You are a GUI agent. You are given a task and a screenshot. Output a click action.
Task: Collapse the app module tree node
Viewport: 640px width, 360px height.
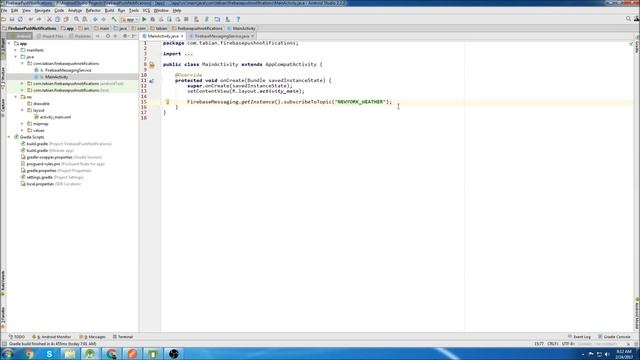[x=9, y=43]
